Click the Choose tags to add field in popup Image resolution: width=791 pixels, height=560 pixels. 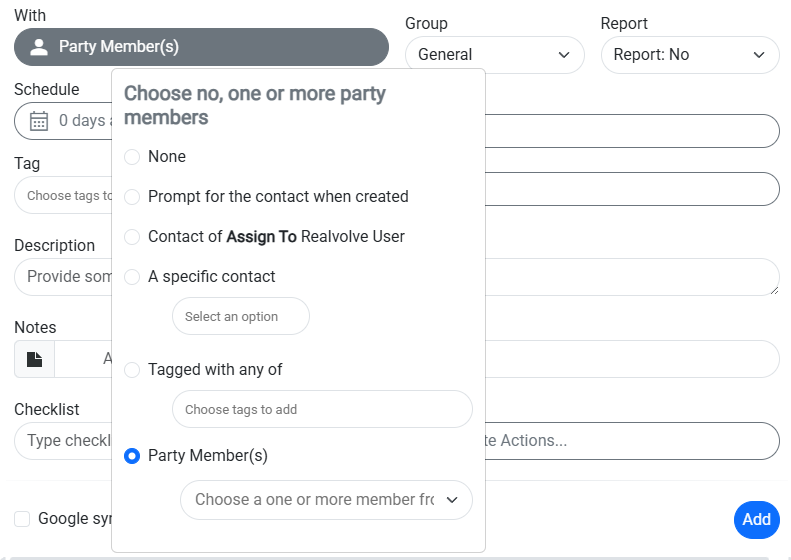(321, 410)
